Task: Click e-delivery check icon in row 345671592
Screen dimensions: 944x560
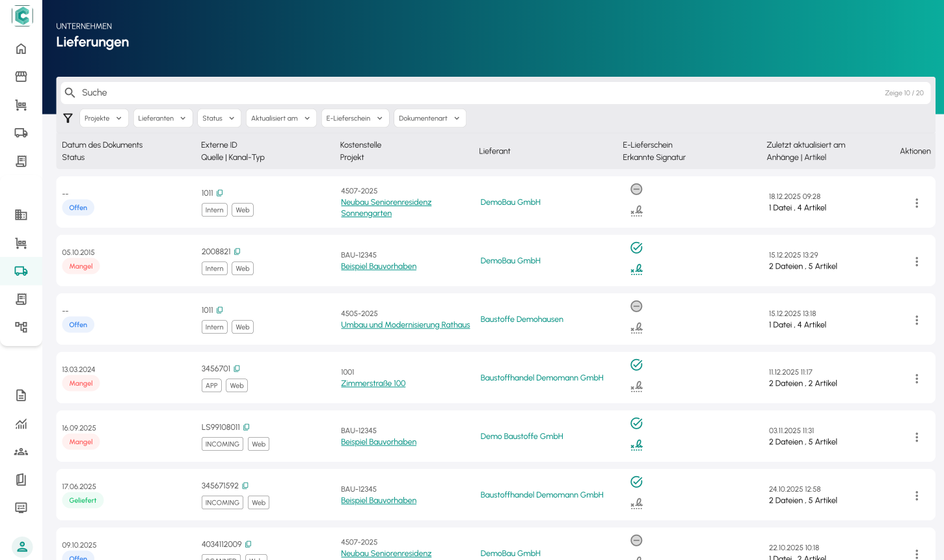Action: [636, 482]
